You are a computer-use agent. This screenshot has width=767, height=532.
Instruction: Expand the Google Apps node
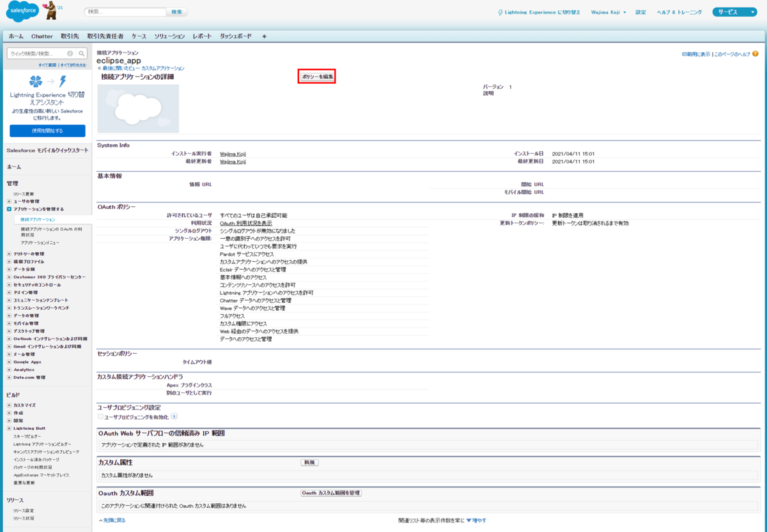pyautogui.click(x=9, y=361)
